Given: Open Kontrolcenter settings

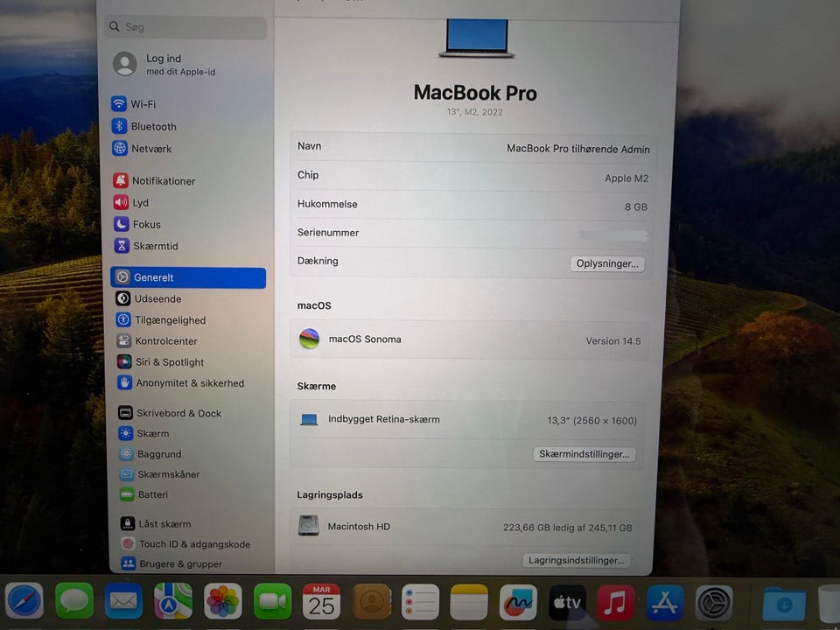Looking at the screenshot, I should point(157,340).
